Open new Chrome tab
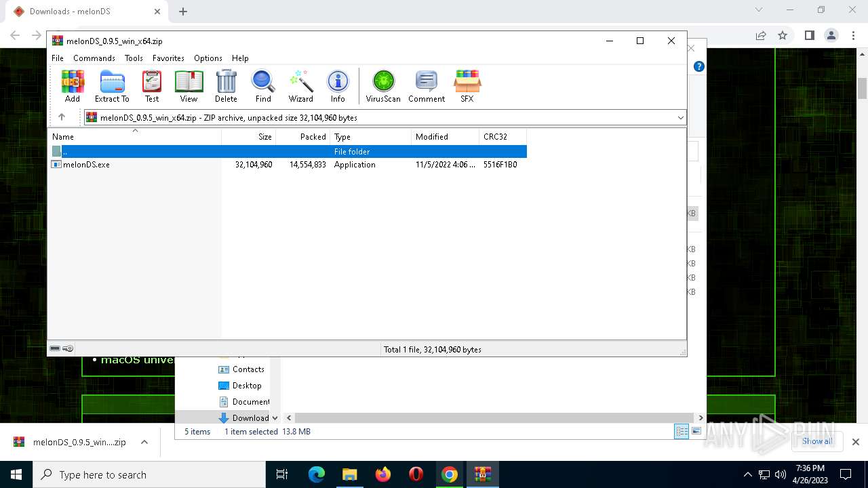 [183, 12]
